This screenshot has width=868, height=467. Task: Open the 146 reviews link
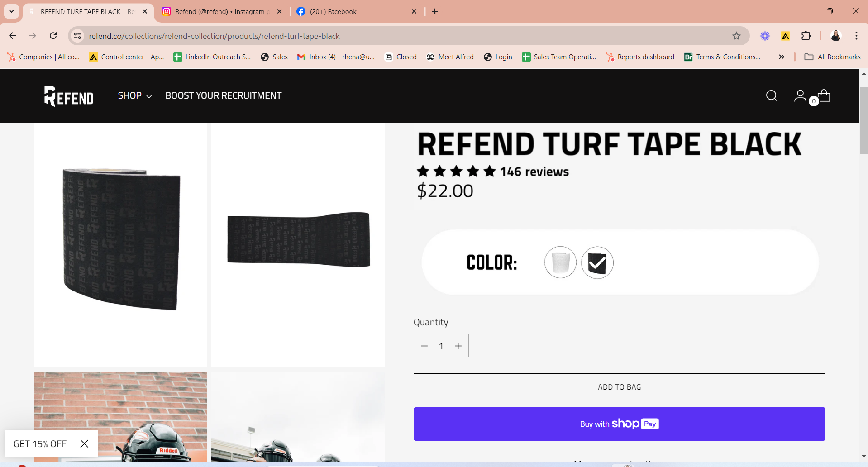pyautogui.click(x=534, y=172)
